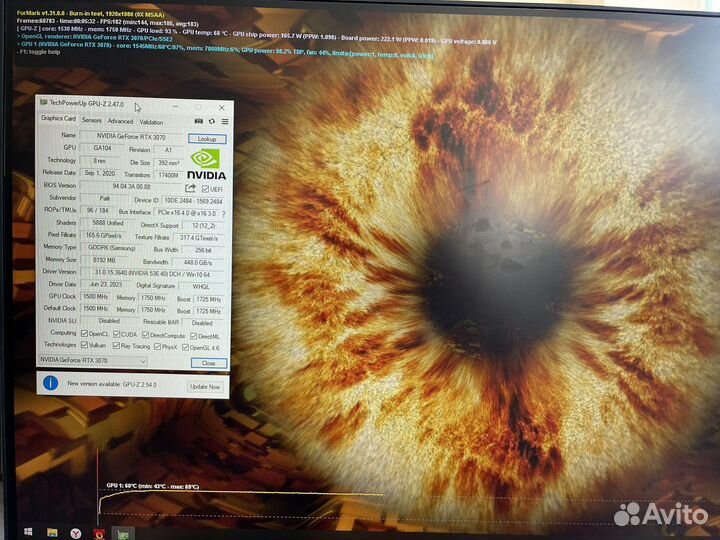Image resolution: width=720 pixels, height=540 pixels.
Task: Open the Windows Start menu
Action: tap(28, 532)
